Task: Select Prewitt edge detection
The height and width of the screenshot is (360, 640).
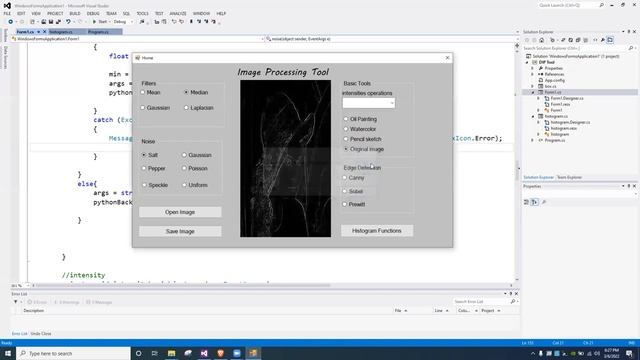Action: tap(344, 204)
